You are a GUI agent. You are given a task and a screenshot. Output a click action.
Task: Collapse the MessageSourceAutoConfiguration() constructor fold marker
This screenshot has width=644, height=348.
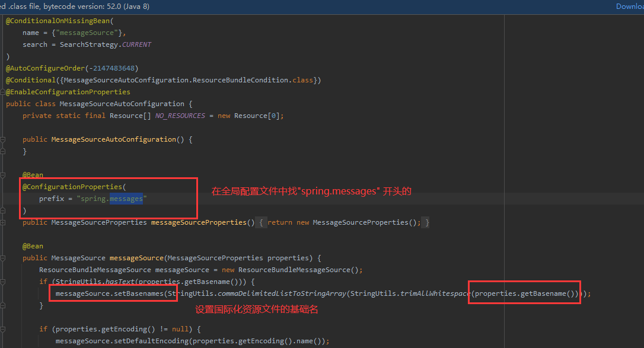(2, 139)
